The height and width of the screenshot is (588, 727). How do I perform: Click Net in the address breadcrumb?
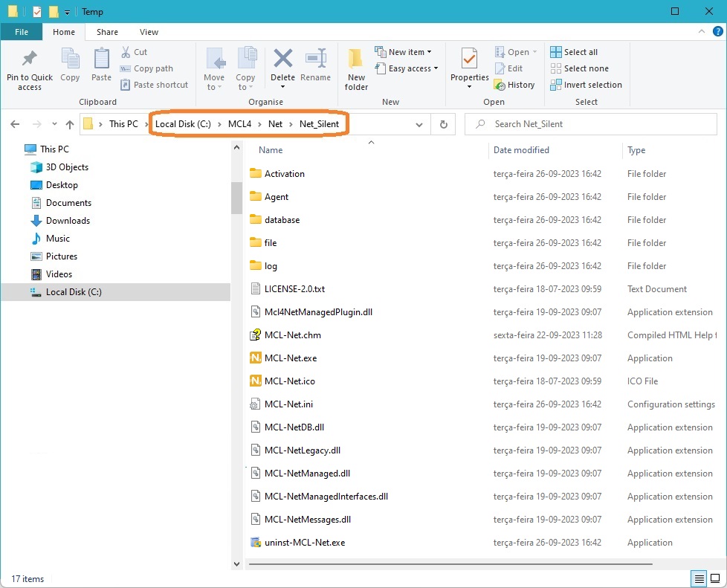point(275,124)
